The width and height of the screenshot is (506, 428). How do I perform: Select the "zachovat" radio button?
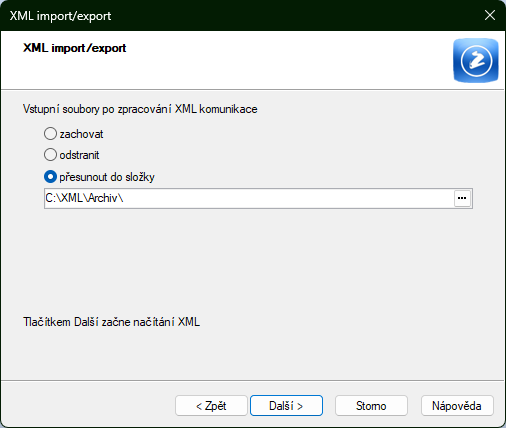click(x=50, y=134)
